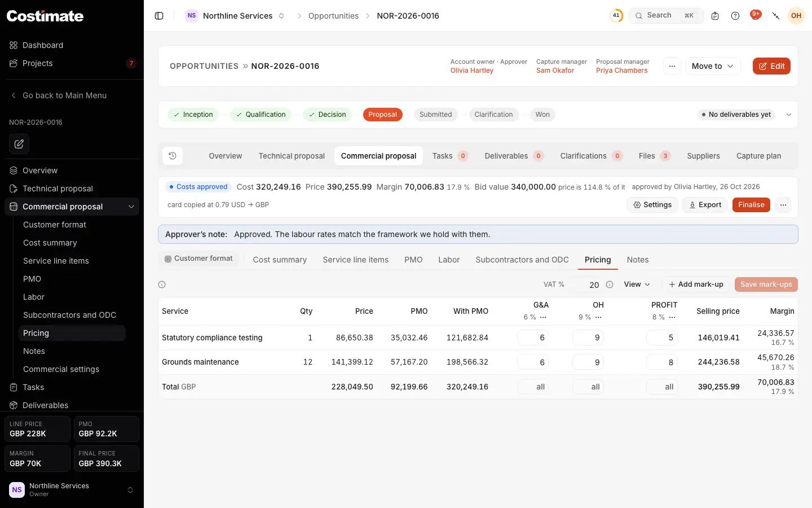Image resolution: width=812 pixels, height=508 pixels.
Task: Toggle the sidebar panel icon
Action: (x=159, y=16)
